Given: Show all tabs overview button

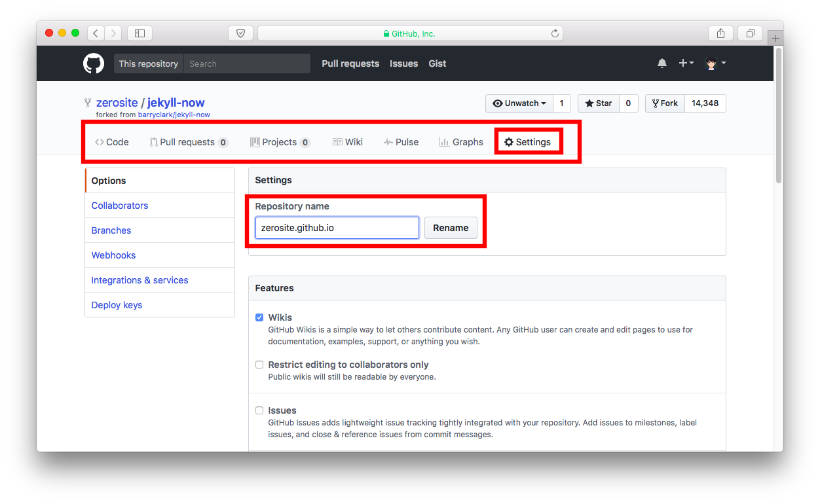Looking at the screenshot, I should tap(750, 33).
